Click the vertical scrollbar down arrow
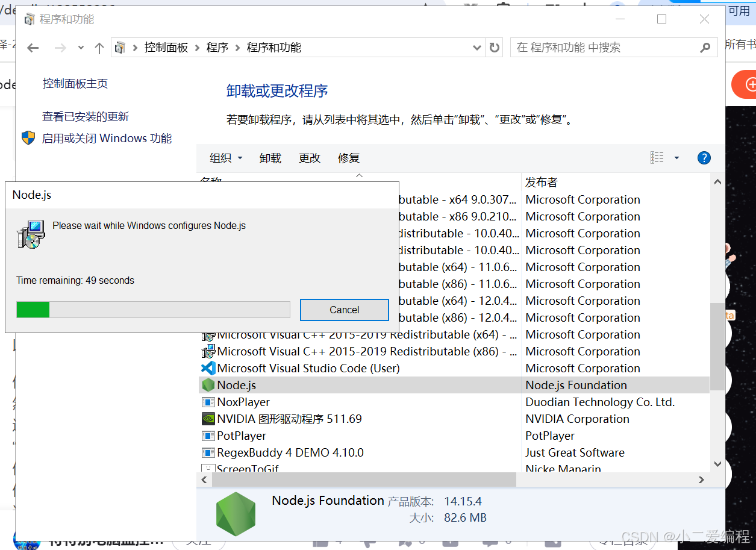Image resolution: width=756 pixels, height=550 pixels. point(717,464)
